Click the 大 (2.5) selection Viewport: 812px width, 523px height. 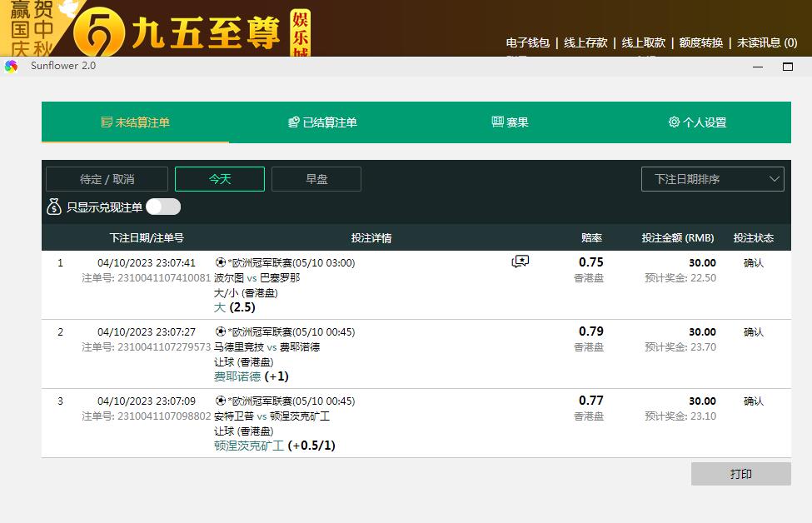click(235, 307)
